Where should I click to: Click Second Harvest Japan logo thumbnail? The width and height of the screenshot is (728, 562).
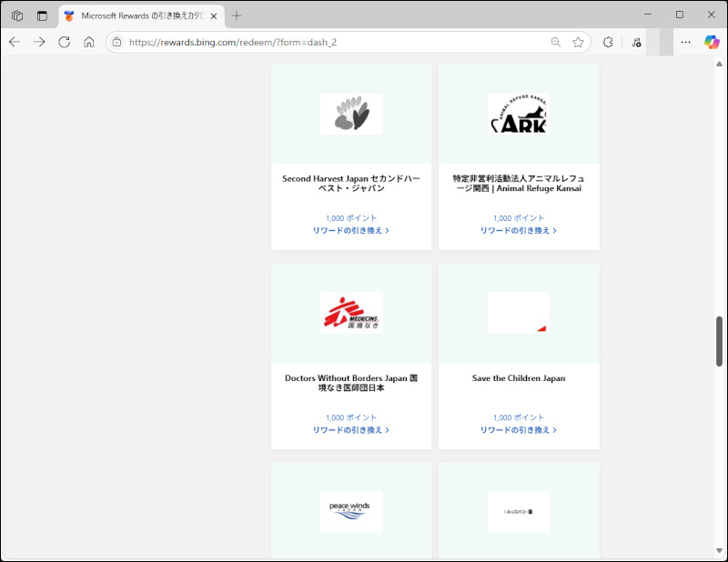pos(351,114)
